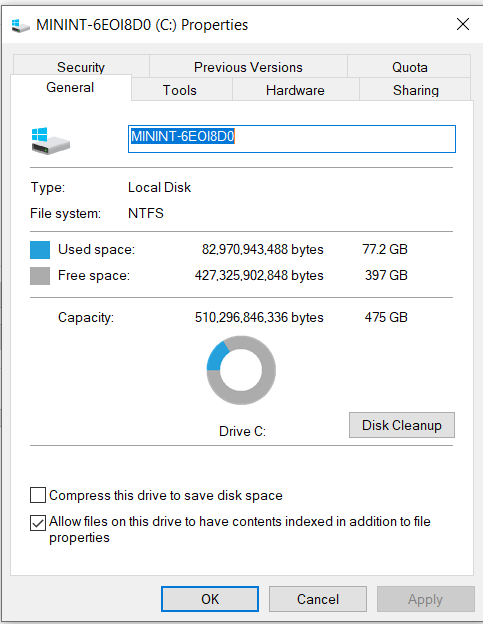Go to the Tools tab
The width and height of the screenshot is (483, 624).
pyautogui.click(x=180, y=90)
